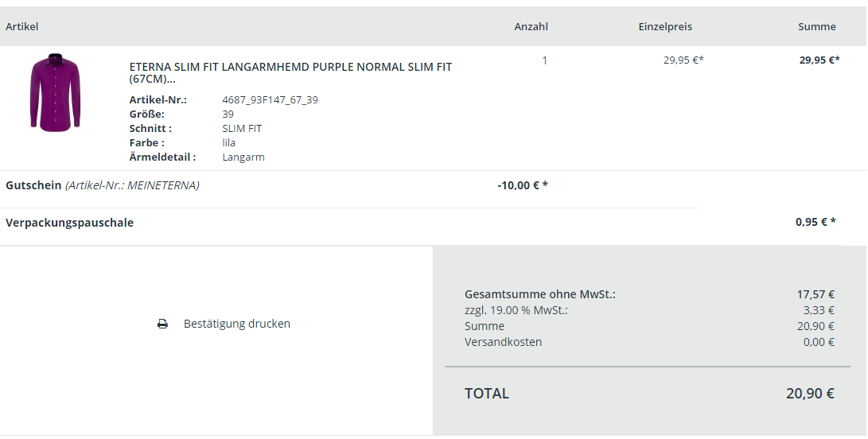Select article number 4687_93F147_67_39

point(270,100)
